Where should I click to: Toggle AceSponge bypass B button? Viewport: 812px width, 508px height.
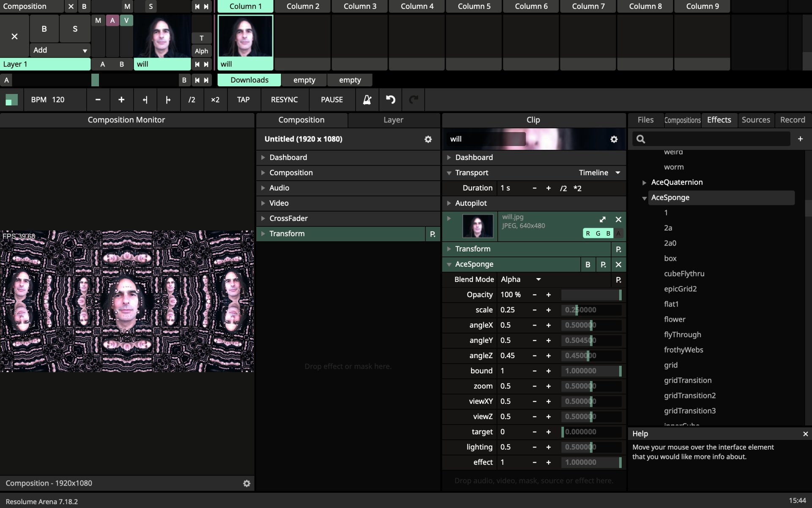coord(588,265)
